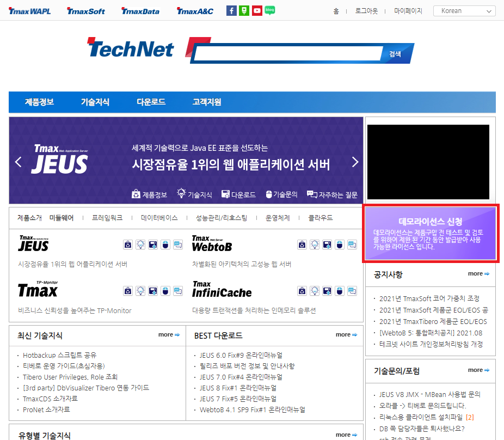Open Hotbackup 스크립트 공유 article
This screenshot has width=504, height=440.
[x=60, y=356]
